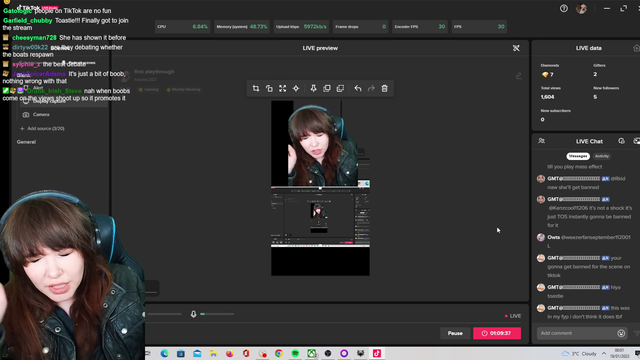This screenshot has width=640, height=360.
Task: Open the General section
Action: (26, 142)
